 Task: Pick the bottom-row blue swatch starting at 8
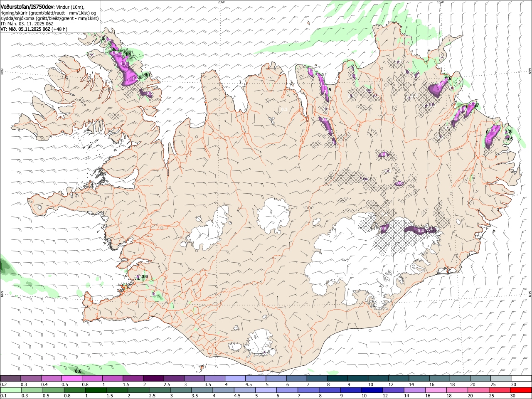pos(330,390)
